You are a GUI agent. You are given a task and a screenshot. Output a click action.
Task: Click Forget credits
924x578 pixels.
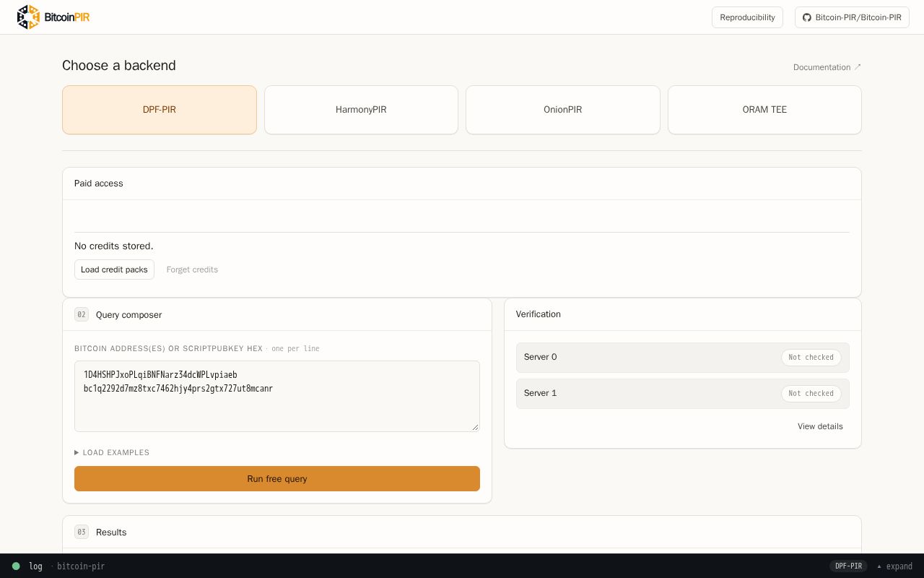click(x=192, y=269)
